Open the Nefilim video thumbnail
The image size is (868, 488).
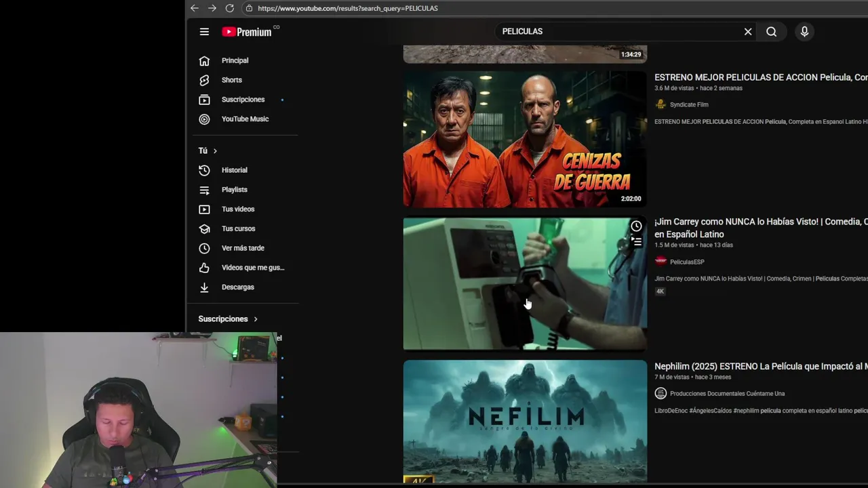click(x=525, y=422)
